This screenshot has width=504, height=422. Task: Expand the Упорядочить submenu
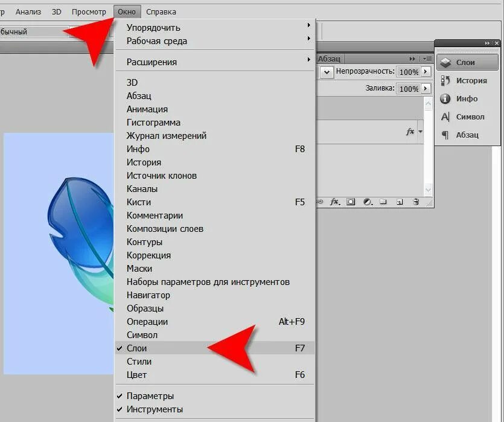(215, 28)
